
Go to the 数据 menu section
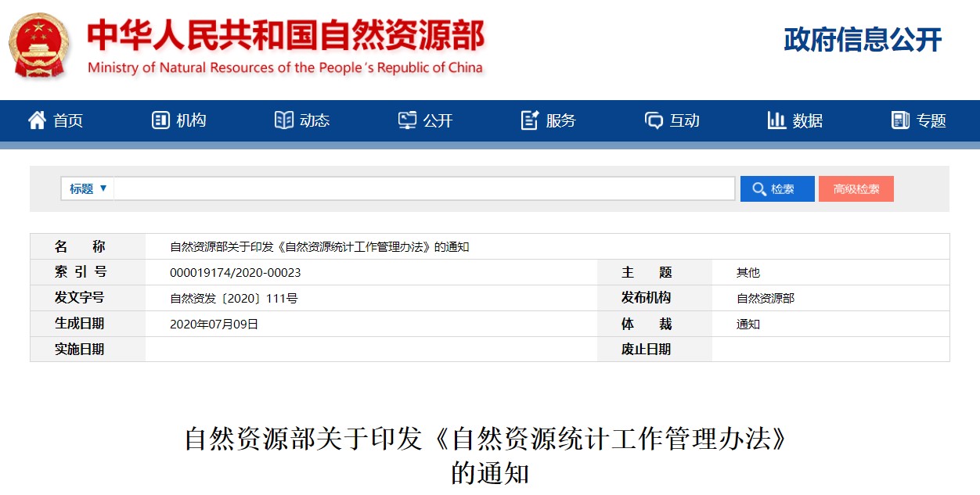click(808, 120)
